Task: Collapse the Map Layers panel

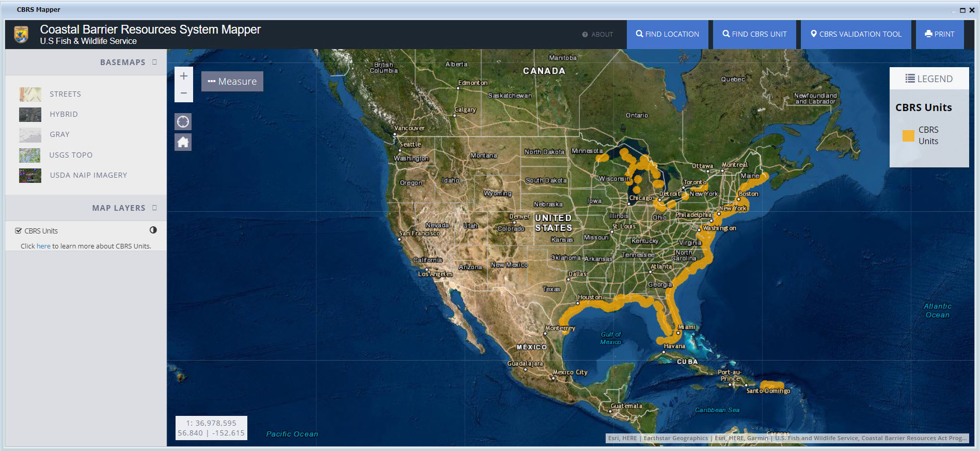Action: click(154, 208)
